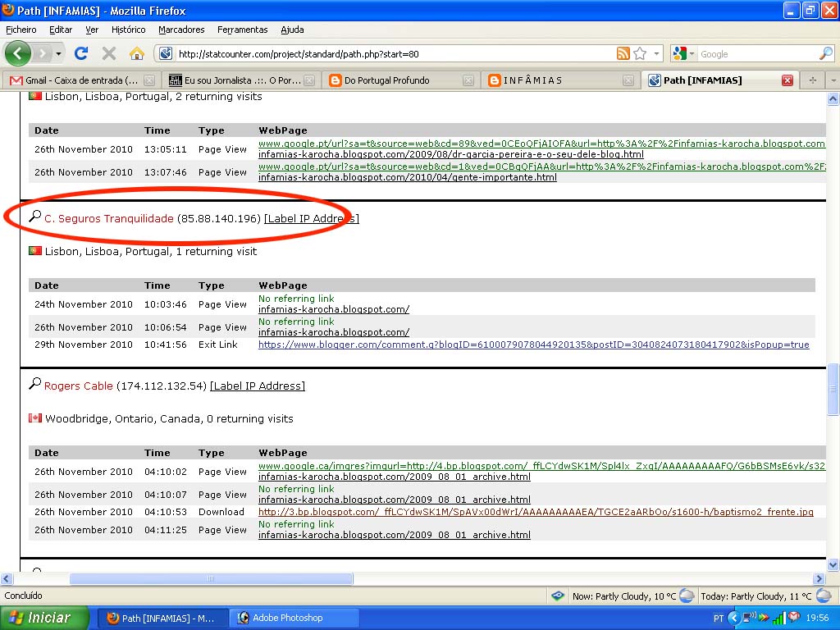Switch to the Eu sou Jornalista tab

point(242,80)
